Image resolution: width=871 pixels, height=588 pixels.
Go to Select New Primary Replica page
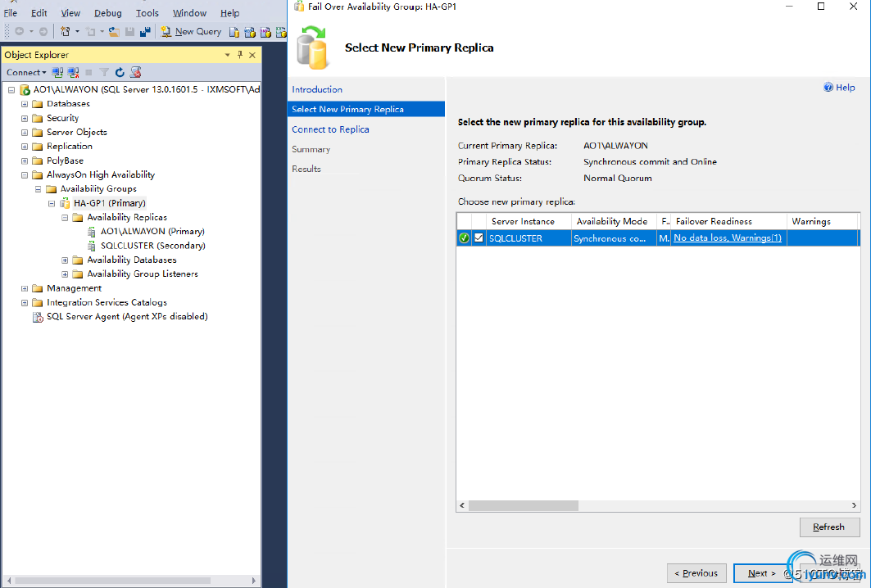tap(366, 110)
